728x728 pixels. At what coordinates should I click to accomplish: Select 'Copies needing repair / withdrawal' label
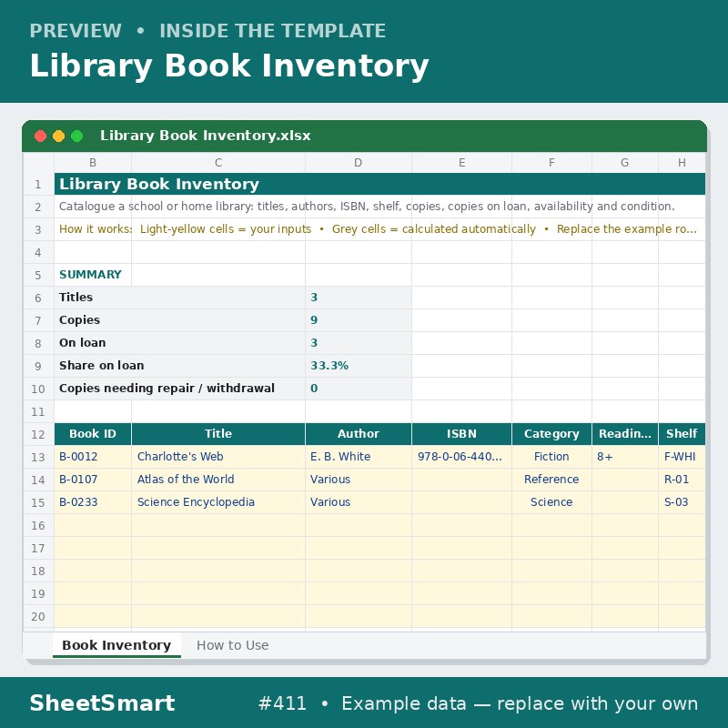[x=179, y=389]
